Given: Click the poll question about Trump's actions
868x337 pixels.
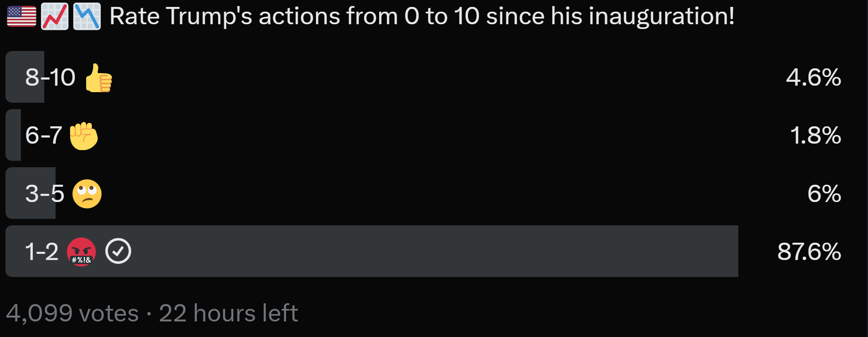Looking at the screenshot, I should coord(422,16).
